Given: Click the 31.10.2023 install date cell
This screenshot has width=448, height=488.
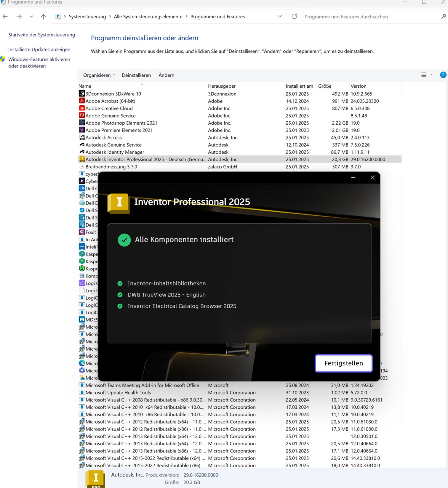Looking at the screenshot, I should [297, 392].
